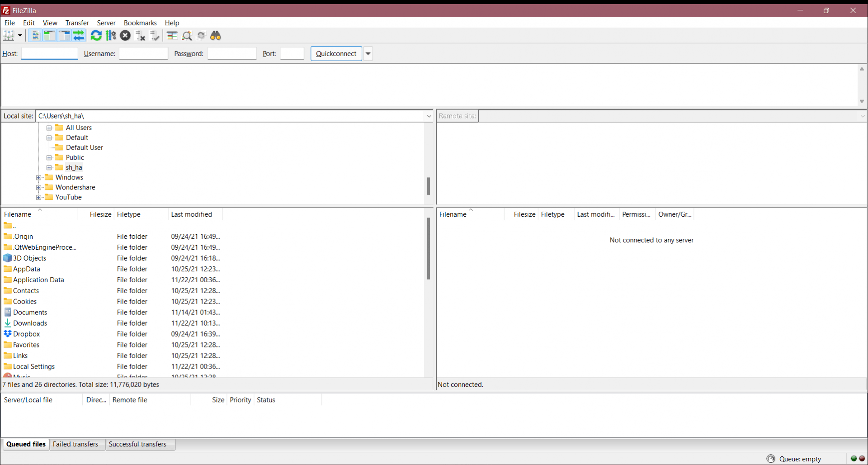Image resolution: width=868 pixels, height=465 pixels.
Task: Open the Site Manager dropdown arrow
Action: click(19, 35)
